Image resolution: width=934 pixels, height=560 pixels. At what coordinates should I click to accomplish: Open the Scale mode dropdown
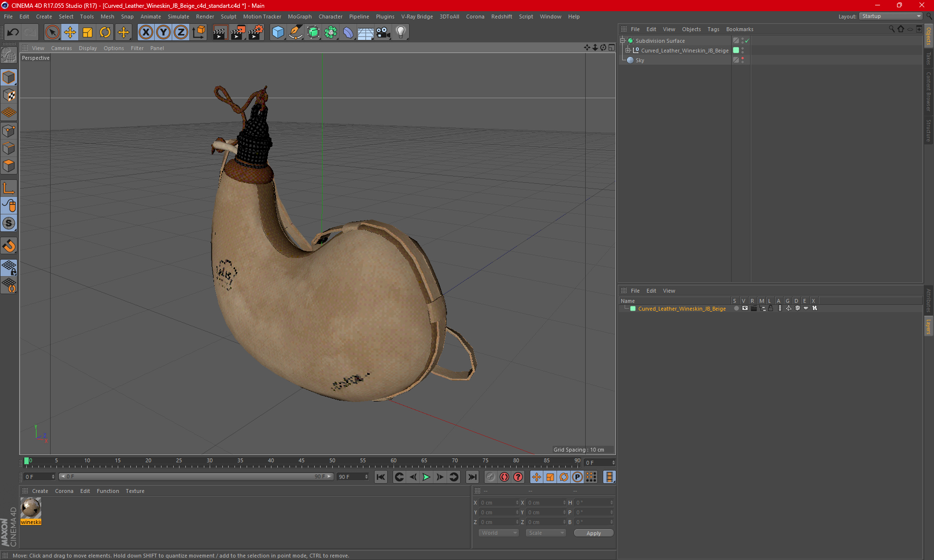tap(546, 533)
